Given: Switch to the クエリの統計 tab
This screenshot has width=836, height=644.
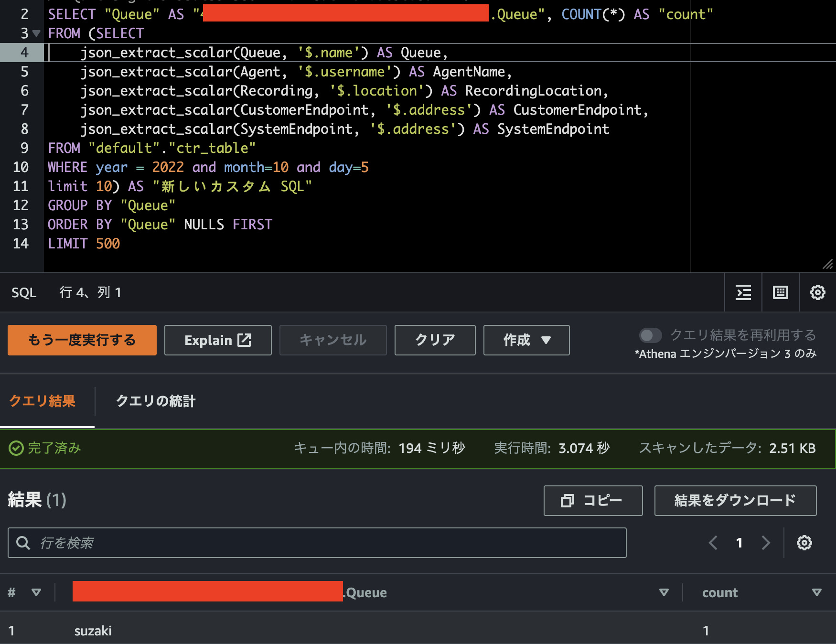Looking at the screenshot, I should point(155,401).
